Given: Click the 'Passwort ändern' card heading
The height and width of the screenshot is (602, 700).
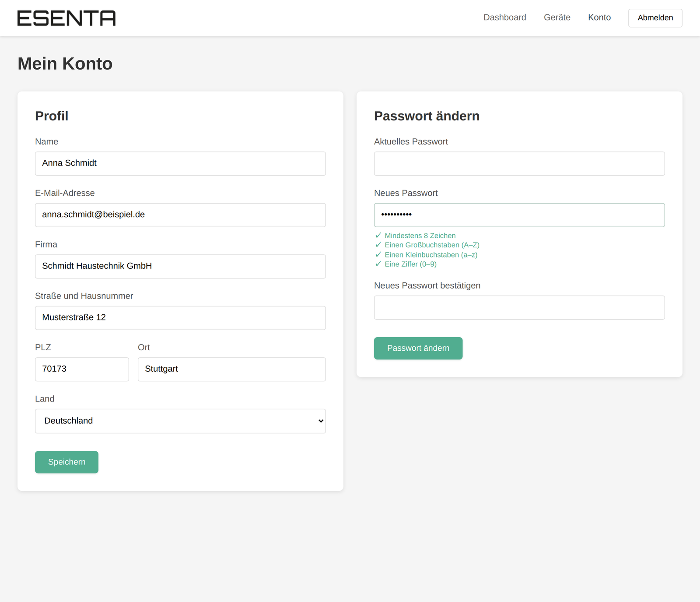Looking at the screenshot, I should click(x=427, y=116).
